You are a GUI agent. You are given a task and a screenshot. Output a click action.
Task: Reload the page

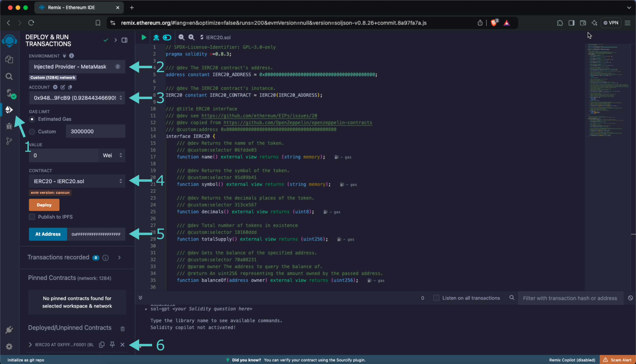31,23
